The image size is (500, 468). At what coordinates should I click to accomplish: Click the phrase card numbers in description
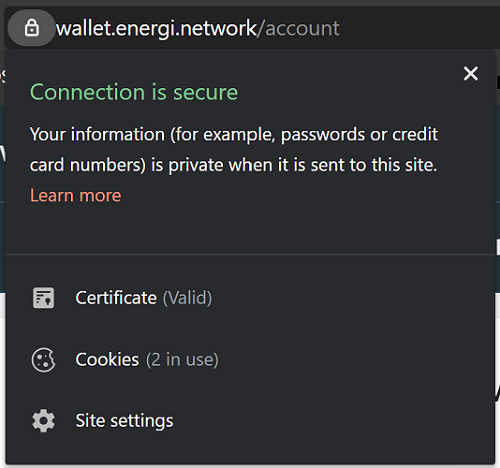pyautogui.click(x=88, y=165)
